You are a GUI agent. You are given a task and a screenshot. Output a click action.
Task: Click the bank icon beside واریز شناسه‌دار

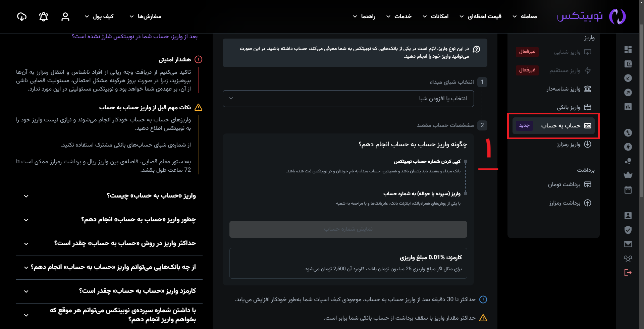pyautogui.click(x=588, y=89)
